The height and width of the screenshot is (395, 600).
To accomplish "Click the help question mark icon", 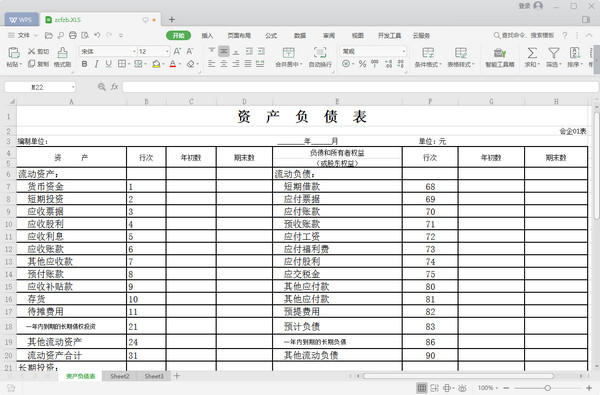I will (565, 35).
